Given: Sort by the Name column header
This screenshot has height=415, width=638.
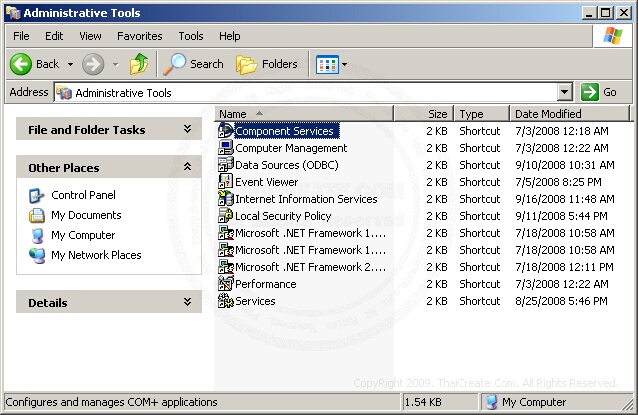Looking at the screenshot, I should [304, 114].
